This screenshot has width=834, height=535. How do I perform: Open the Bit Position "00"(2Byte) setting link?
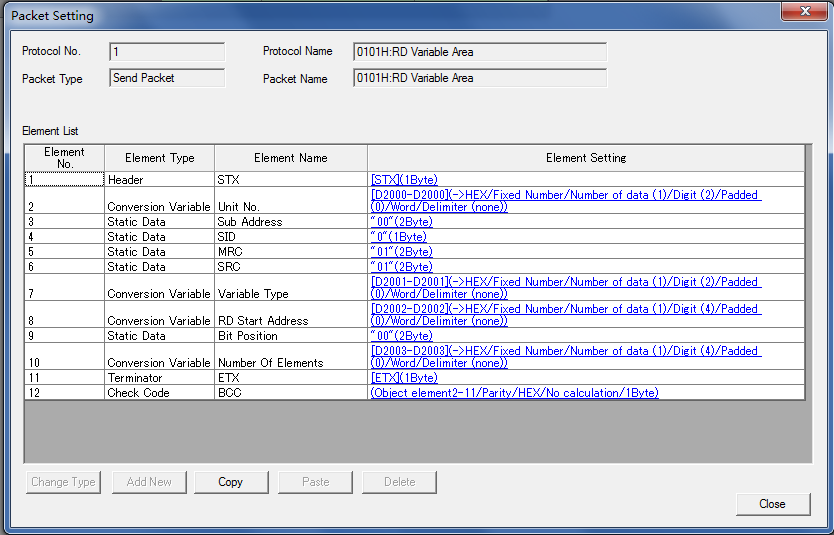(401, 336)
